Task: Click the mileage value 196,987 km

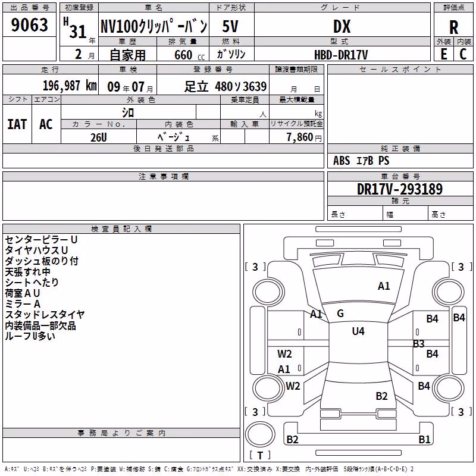Action: pos(70,86)
